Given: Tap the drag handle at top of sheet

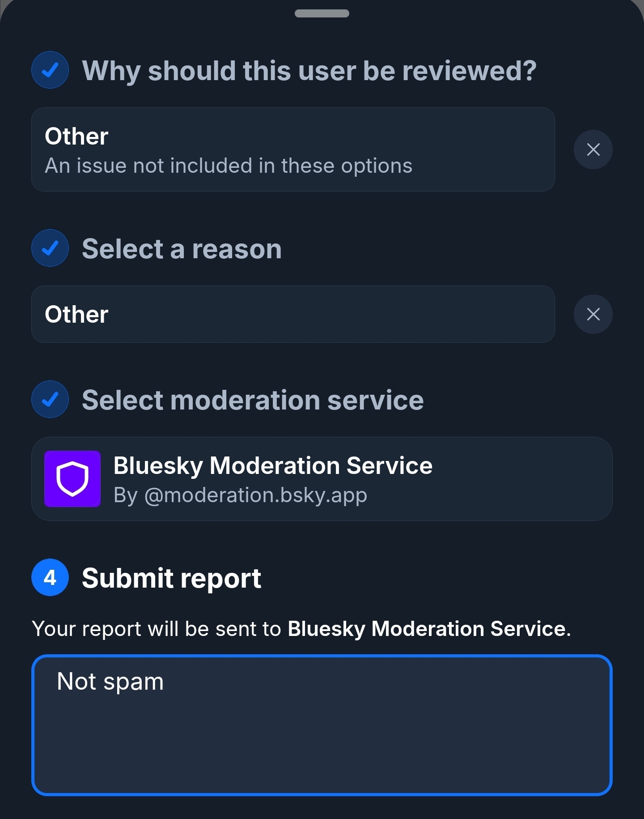Looking at the screenshot, I should (322, 13).
